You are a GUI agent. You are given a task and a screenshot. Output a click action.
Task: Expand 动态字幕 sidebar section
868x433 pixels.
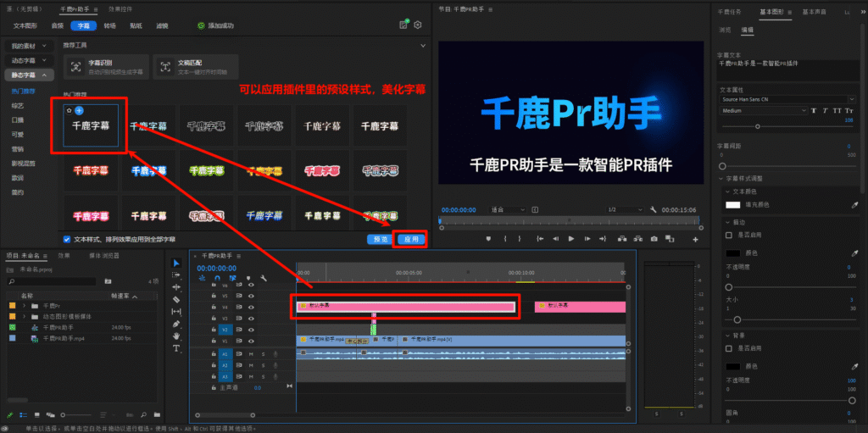click(30, 60)
